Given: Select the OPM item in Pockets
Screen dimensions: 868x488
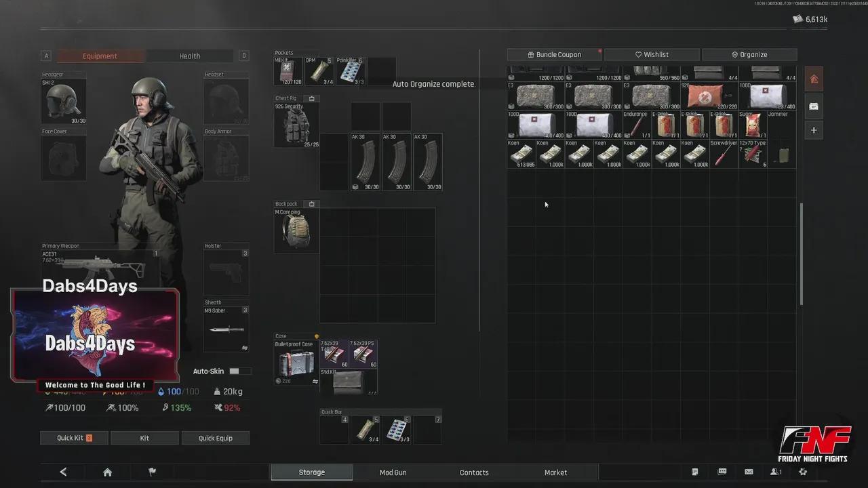Looking at the screenshot, I should click(319, 71).
